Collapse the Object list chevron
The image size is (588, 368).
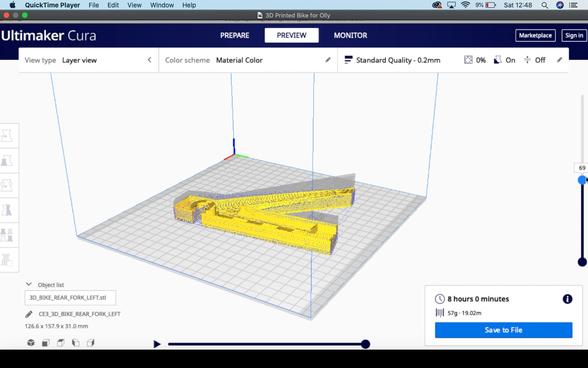pos(28,284)
